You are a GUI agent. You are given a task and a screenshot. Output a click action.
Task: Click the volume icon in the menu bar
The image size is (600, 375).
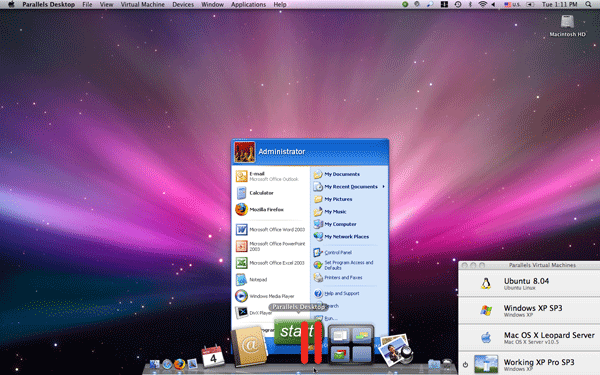point(493,4)
